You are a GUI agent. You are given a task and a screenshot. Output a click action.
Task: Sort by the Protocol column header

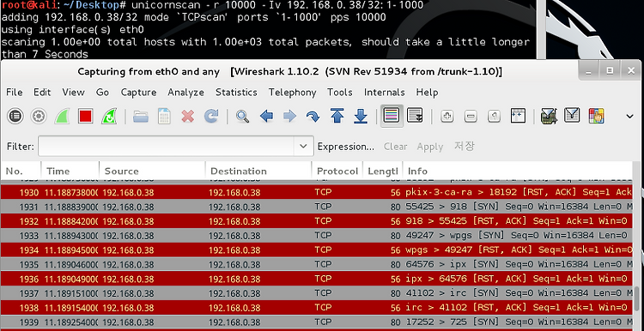tap(337, 171)
